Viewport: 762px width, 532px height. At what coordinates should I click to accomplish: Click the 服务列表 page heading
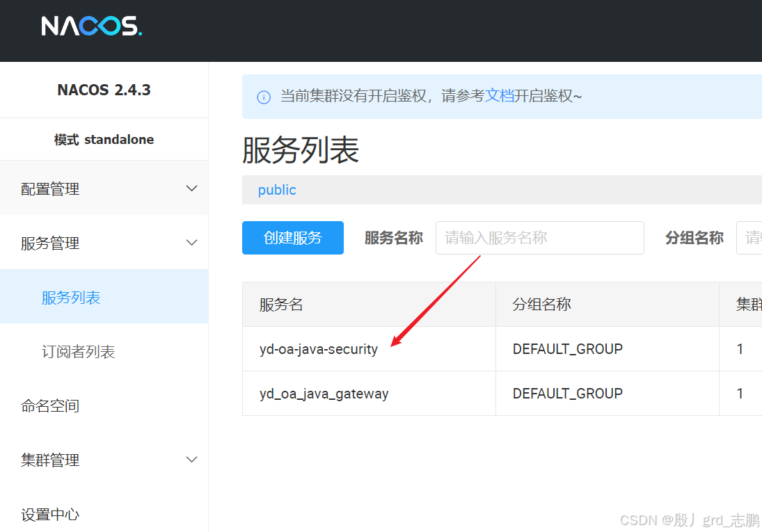(x=301, y=150)
